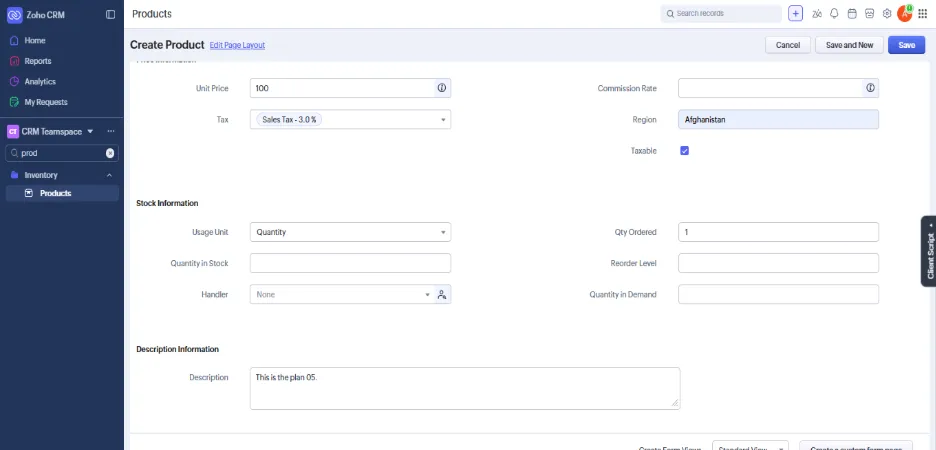Image resolution: width=936 pixels, height=450 pixels.
Task: Click the Stock Information section heading
Action: click(x=167, y=204)
